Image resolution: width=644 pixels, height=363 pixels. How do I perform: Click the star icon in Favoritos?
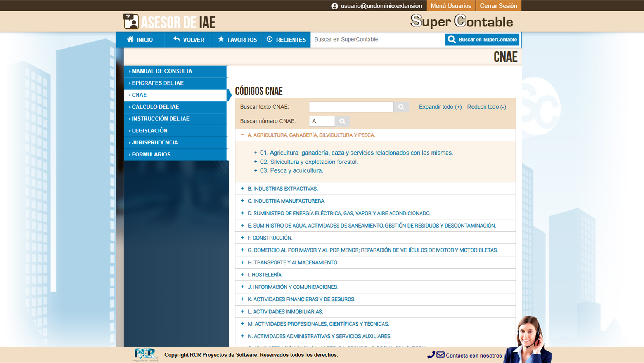pyautogui.click(x=221, y=39)
